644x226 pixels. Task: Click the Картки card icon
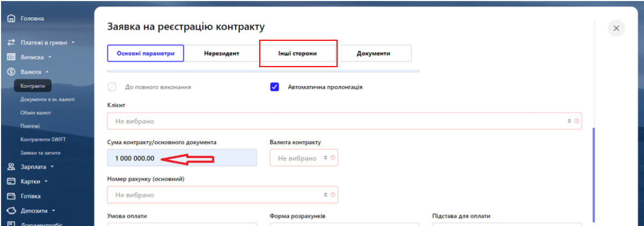point(11,181)
